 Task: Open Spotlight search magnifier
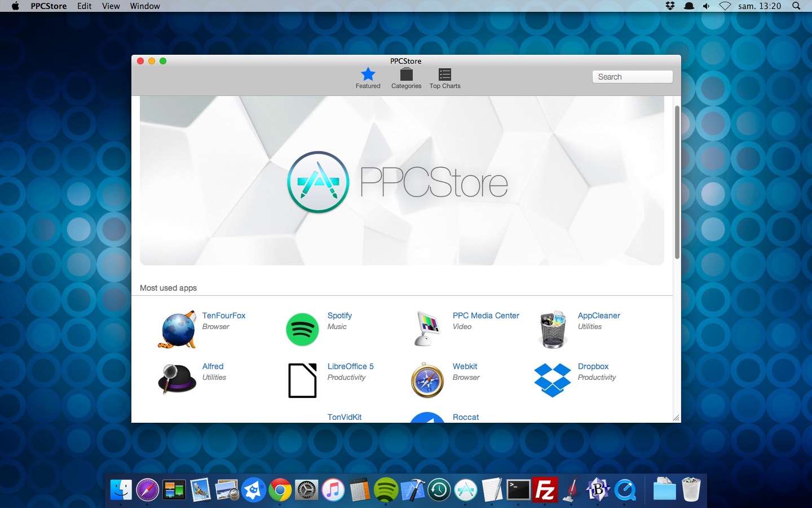click(796, 6)
